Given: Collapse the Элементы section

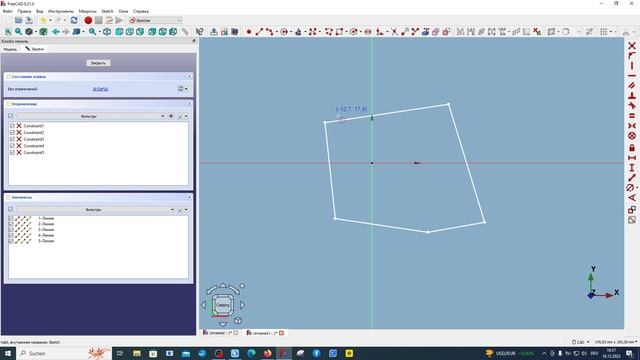Looking at the screenshot, I should click(189, 197).
